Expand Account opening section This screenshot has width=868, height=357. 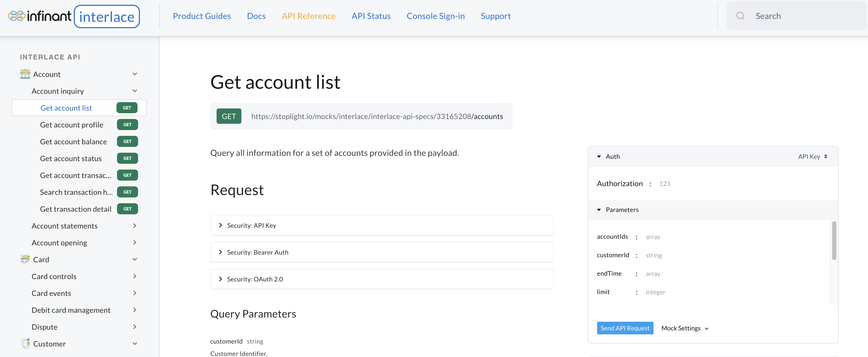tap(135, 242)
